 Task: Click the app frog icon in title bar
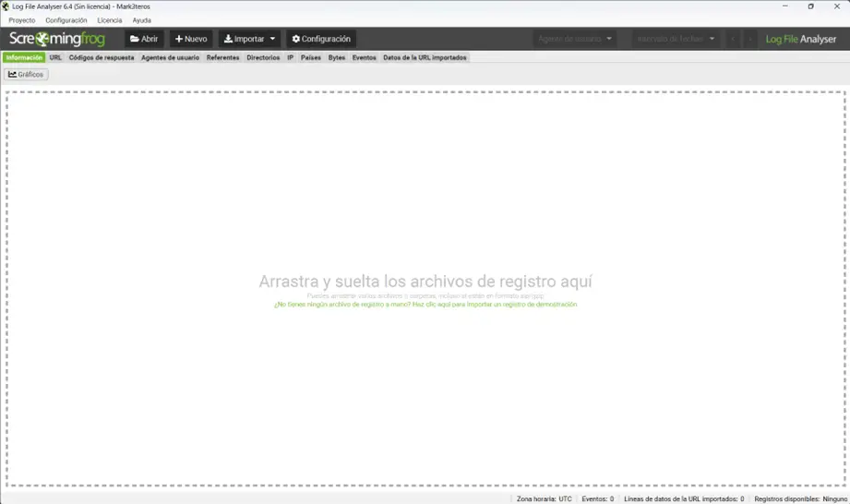tap(6, 6)
